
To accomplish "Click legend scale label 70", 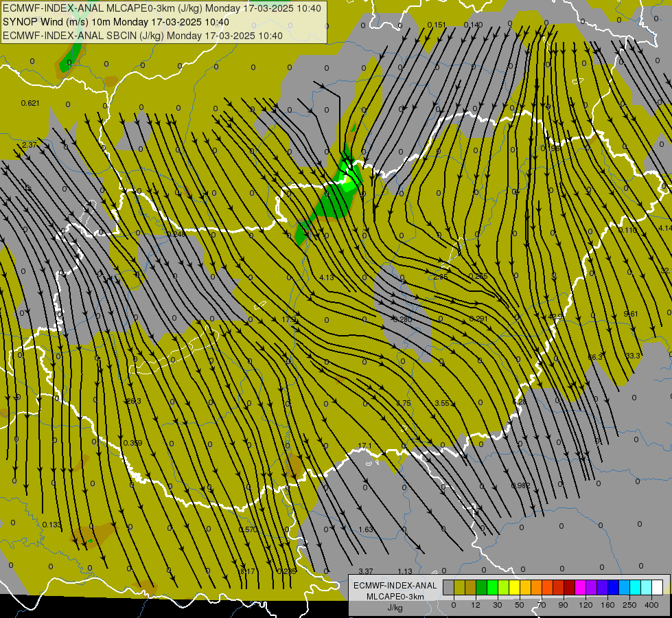I will 542,605.
